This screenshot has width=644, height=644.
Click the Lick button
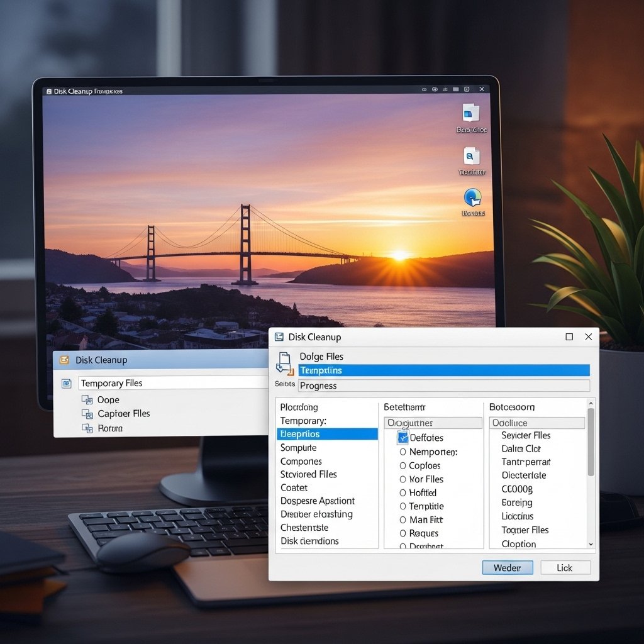[565, 568]
